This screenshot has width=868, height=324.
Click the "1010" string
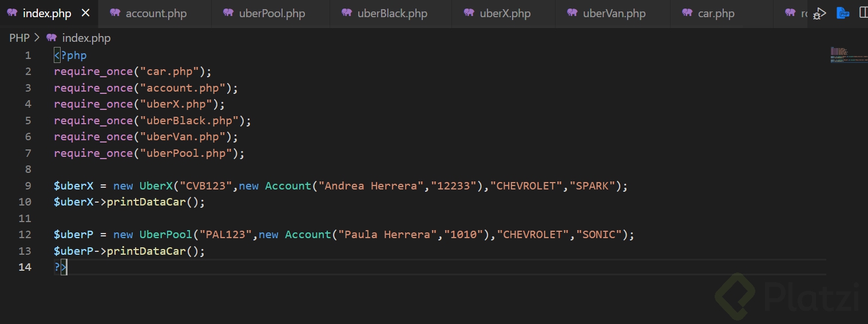[464, 235]
